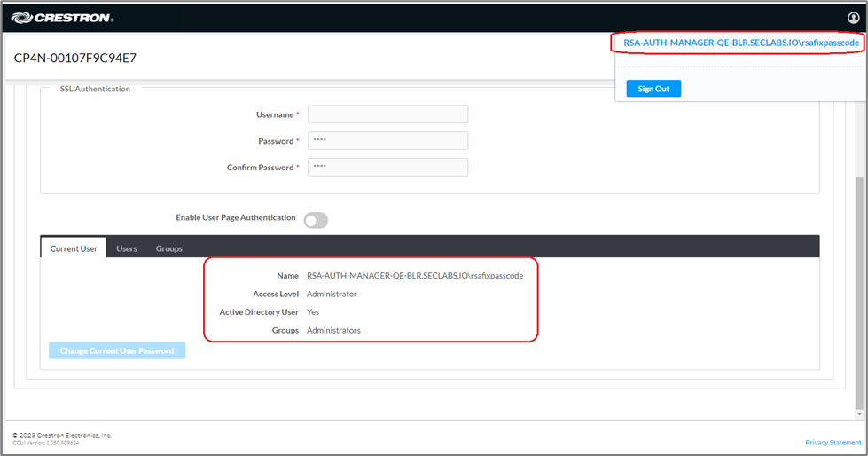Click the CP4N-00107F9C94E7 device heading
The height and width of the screenshot is (456, 868).
tap(75, 59)
